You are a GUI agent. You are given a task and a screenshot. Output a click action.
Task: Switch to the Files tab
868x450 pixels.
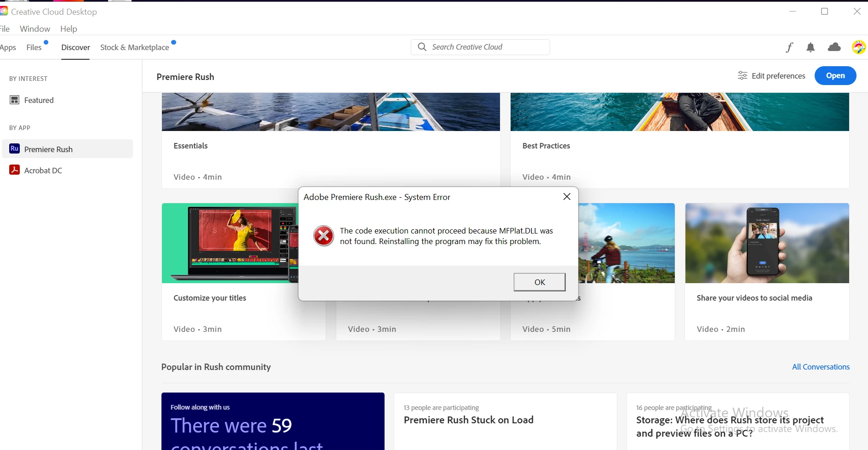pyautogui.click(x=34, y=47)
